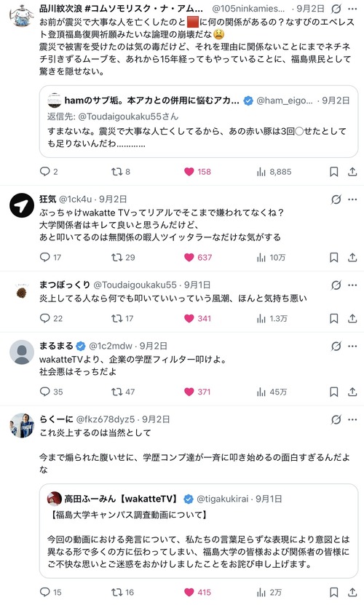Share the 品川紋次浪 post
This screenshot has width=364, height=605.
tap(352, 172)
